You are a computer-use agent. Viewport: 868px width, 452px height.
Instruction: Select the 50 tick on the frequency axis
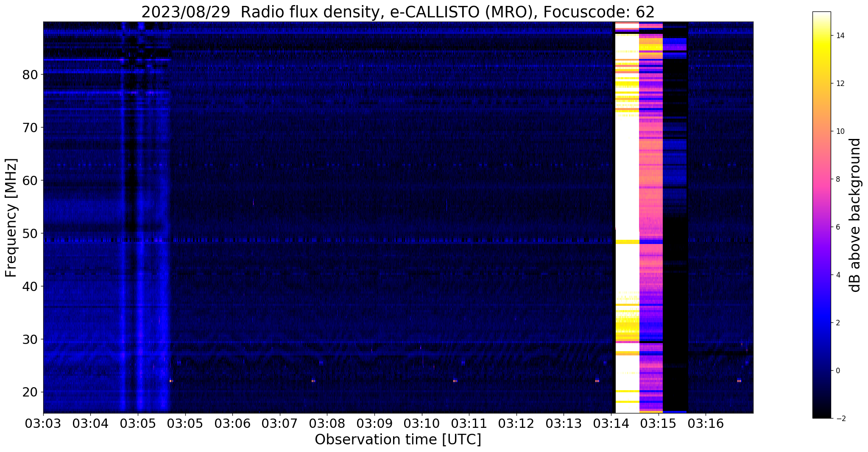[x=30, y=233]
